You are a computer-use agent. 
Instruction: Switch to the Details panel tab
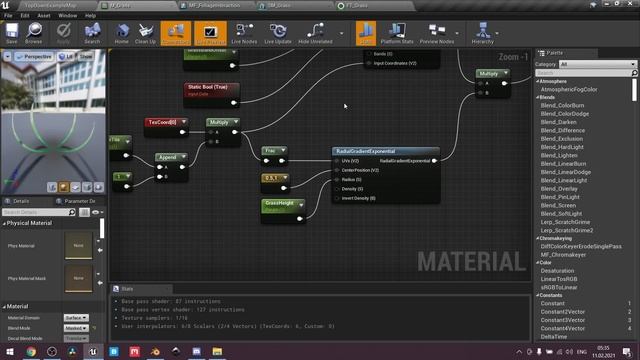tap(20, 201)
